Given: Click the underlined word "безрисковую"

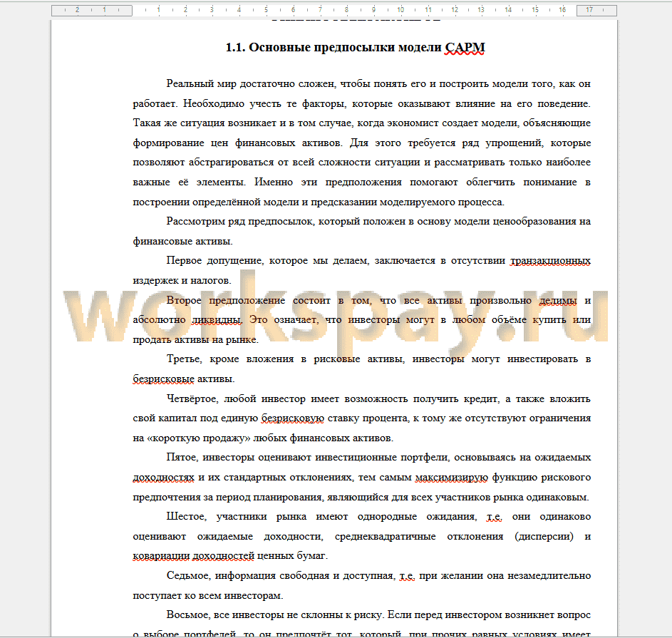Looking at the screenshot, I should [x=293, y=418].
